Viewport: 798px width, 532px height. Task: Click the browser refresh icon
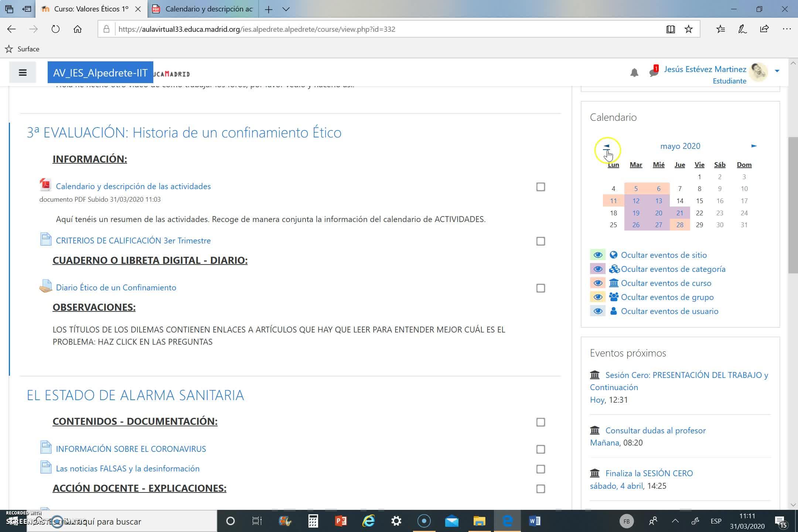tap(55, 29)
